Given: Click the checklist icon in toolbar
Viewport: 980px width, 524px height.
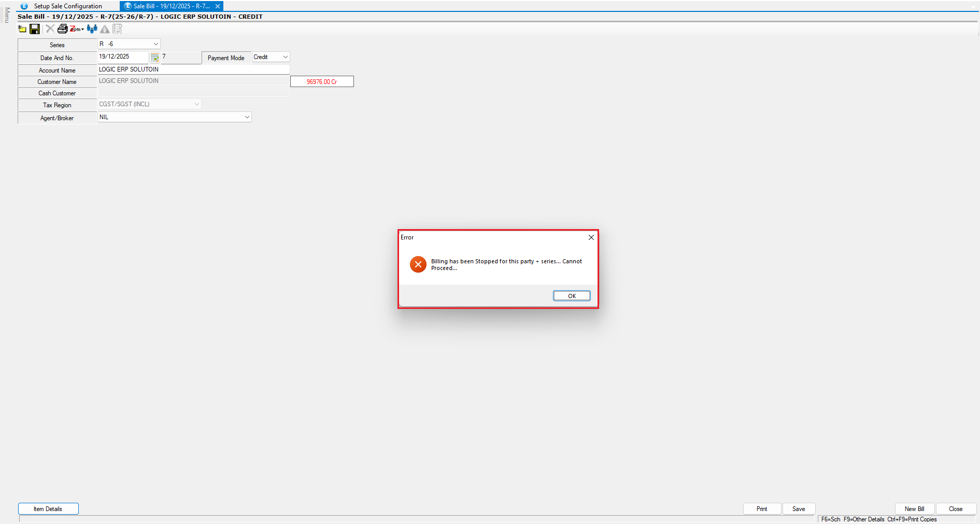Looking at the screenshot, I should point(117,29).
